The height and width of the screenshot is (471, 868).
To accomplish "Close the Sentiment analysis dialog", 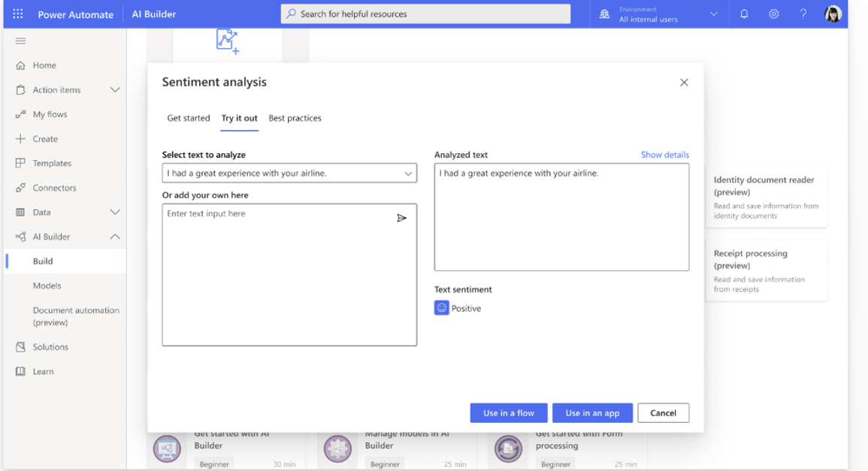I will point(684,83).
